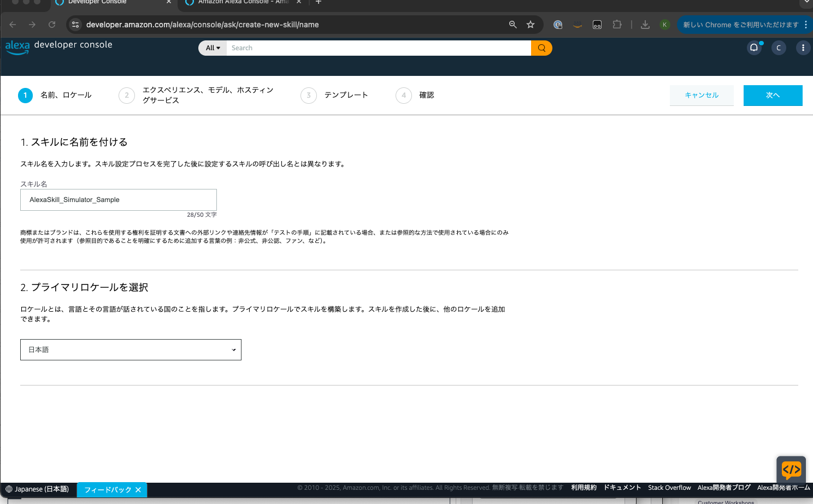Open the All search scope dropdown
Image resolution: width=813 pixels, height=504 pixels.
[x=212, y=48]
